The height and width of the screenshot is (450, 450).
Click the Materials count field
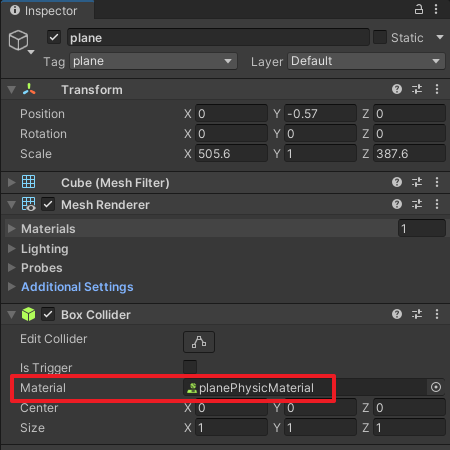pos(422,228)
